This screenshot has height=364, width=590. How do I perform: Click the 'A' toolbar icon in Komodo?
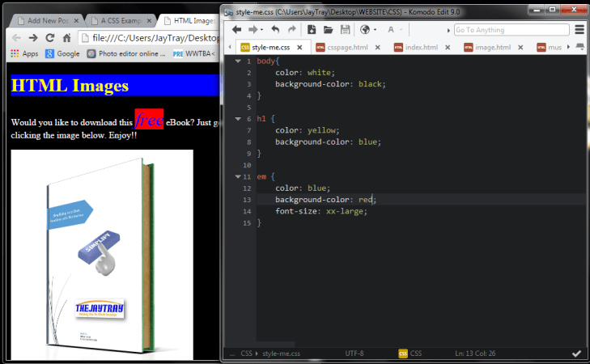click(391, 29)
